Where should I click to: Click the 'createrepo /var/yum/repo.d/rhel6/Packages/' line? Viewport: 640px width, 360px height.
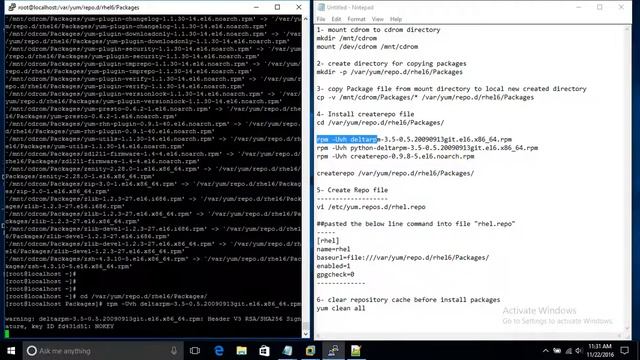[395, 173]
